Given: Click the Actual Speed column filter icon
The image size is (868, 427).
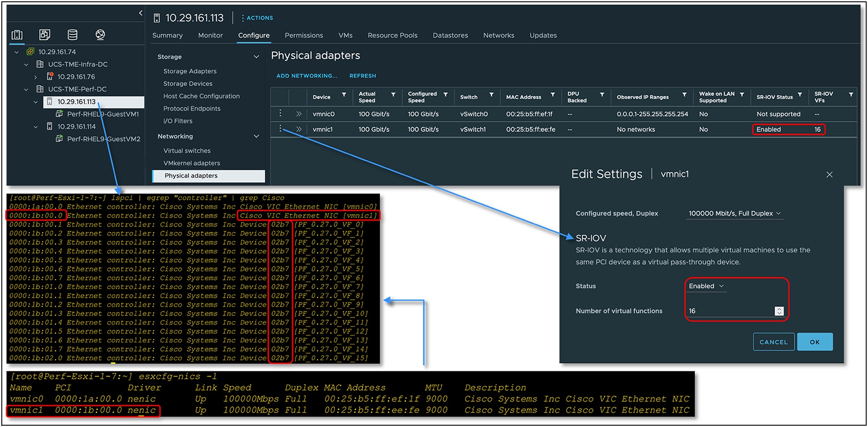Looking at the screenshot, I should (393, 95).
